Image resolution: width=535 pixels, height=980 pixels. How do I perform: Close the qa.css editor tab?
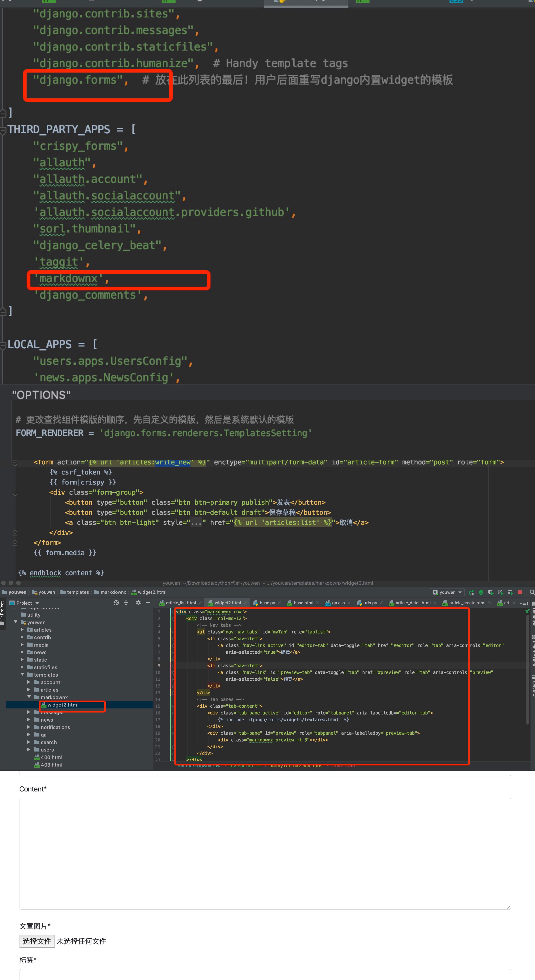(349, 603)
